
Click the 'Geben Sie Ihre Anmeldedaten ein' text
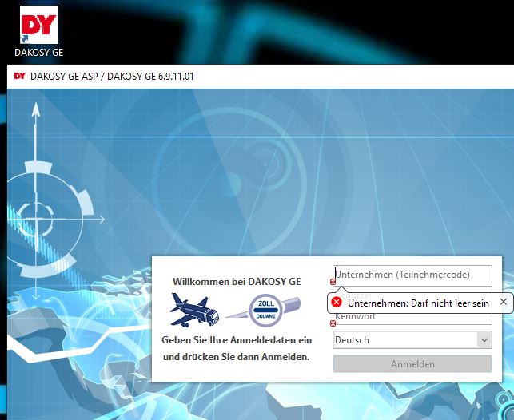(237, 340)
